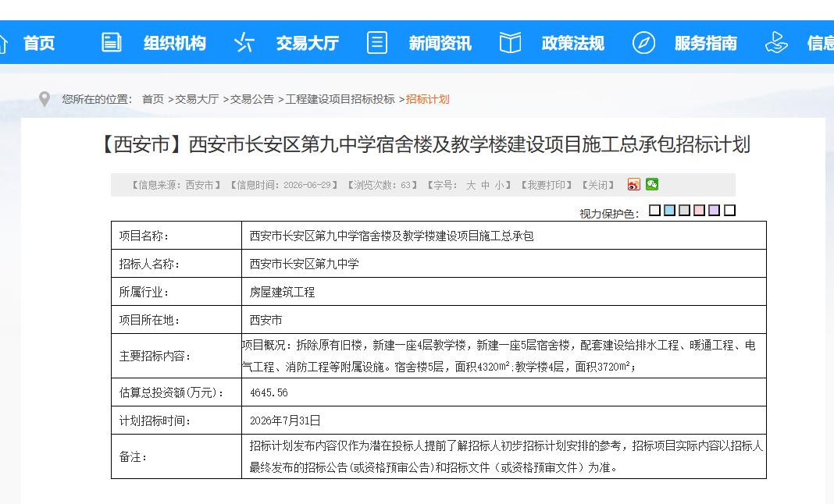Open the 组织机构 menu item
Image resolution: width=834 pixels, height=504 pixels.
(174, 43)
